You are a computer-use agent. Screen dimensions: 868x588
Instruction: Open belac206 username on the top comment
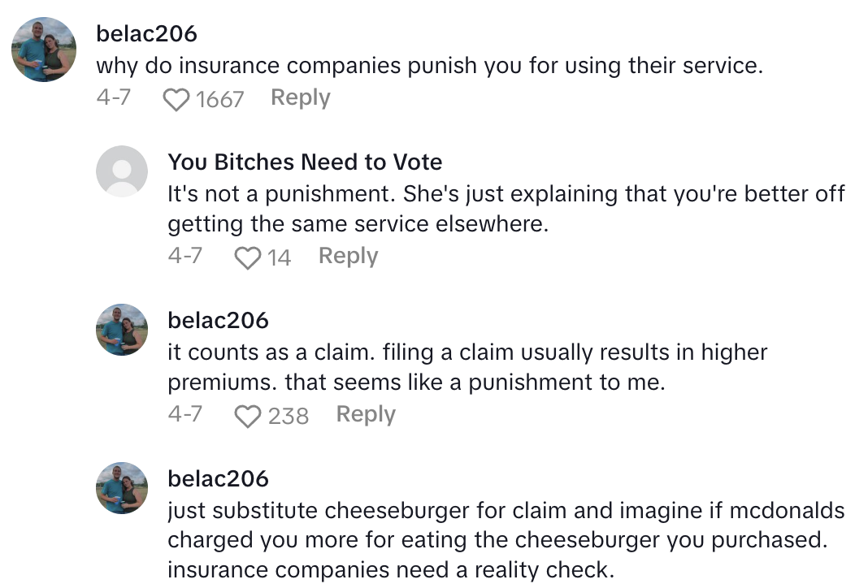[146, 33]
